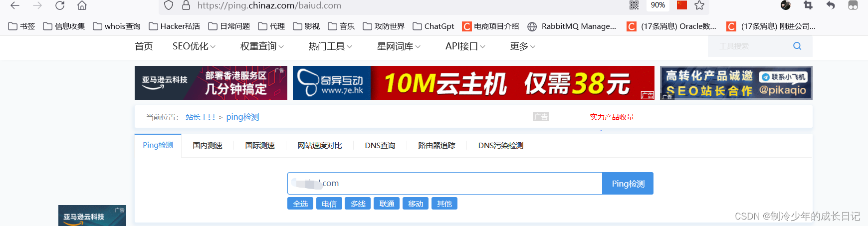Open the round dark extension icon

786,5
